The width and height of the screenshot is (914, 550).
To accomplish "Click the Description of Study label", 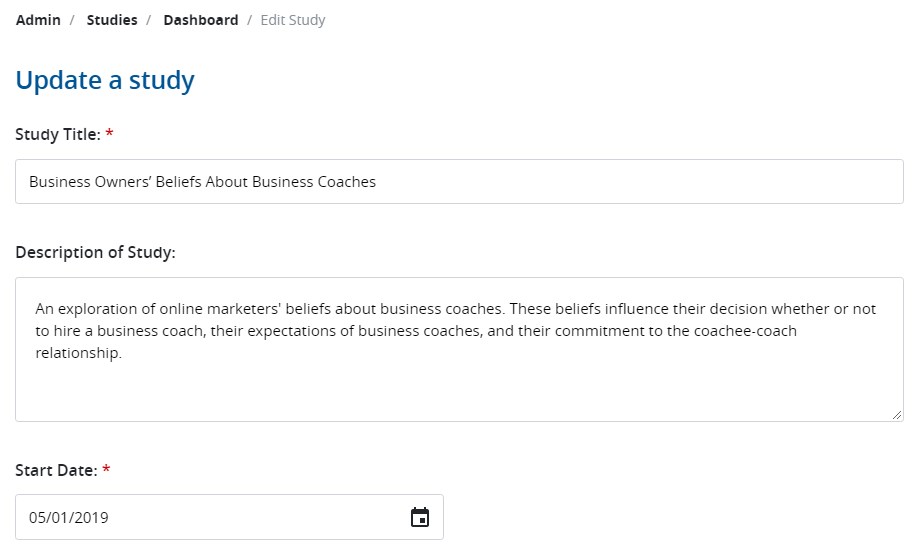I will [95, 252].
